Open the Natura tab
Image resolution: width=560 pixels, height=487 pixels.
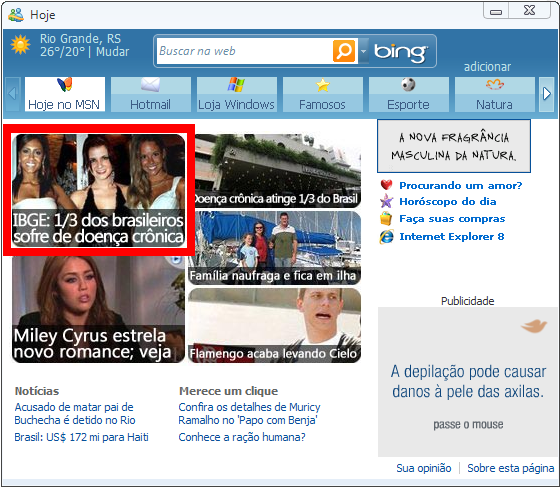click(x=495, y=94)
